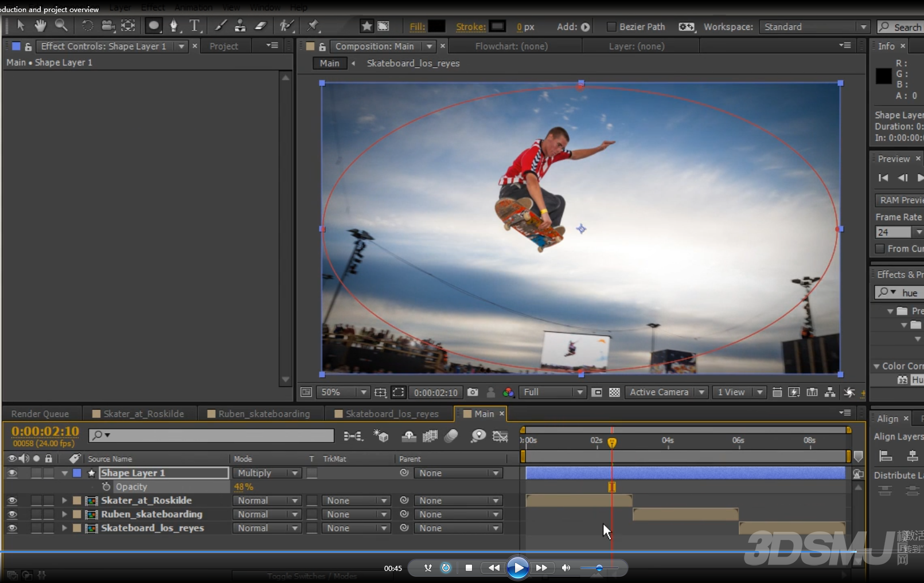This screenshot has height=583, width=924.
Task: Toggle preserve transparency for Skater_at_Roskilde
Action: pyautogui.click(x=312, y=500)
